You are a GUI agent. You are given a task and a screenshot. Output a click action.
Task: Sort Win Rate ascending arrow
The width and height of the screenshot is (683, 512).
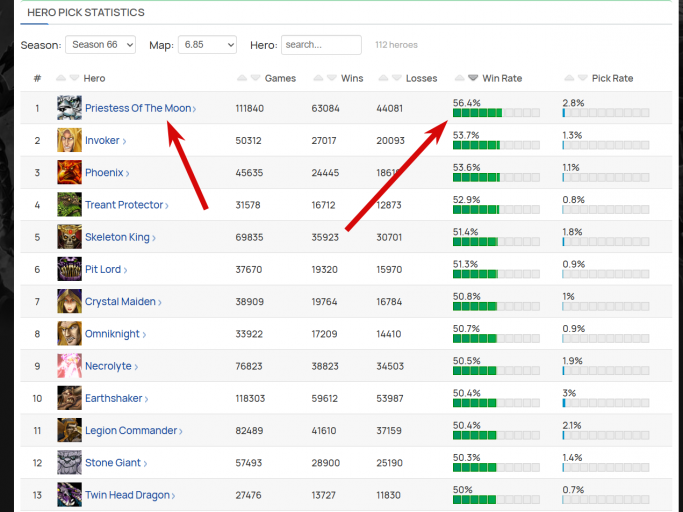click(460, 78)
